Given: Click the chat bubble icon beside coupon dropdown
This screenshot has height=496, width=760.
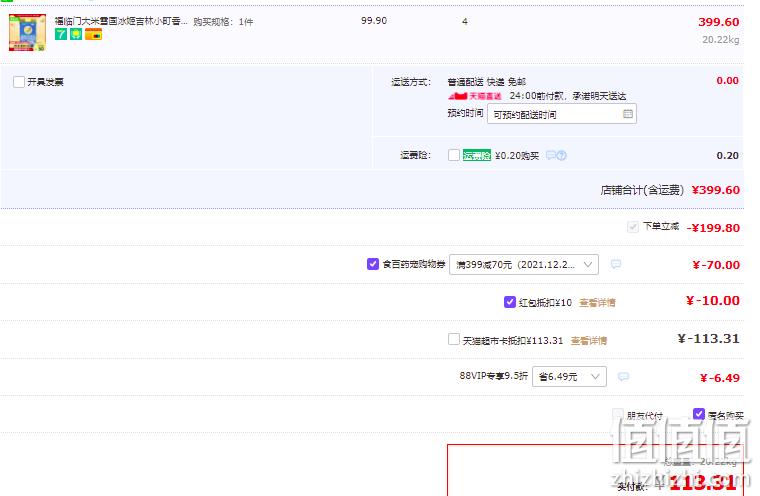Looking at the screenshot, I should 616,264.
